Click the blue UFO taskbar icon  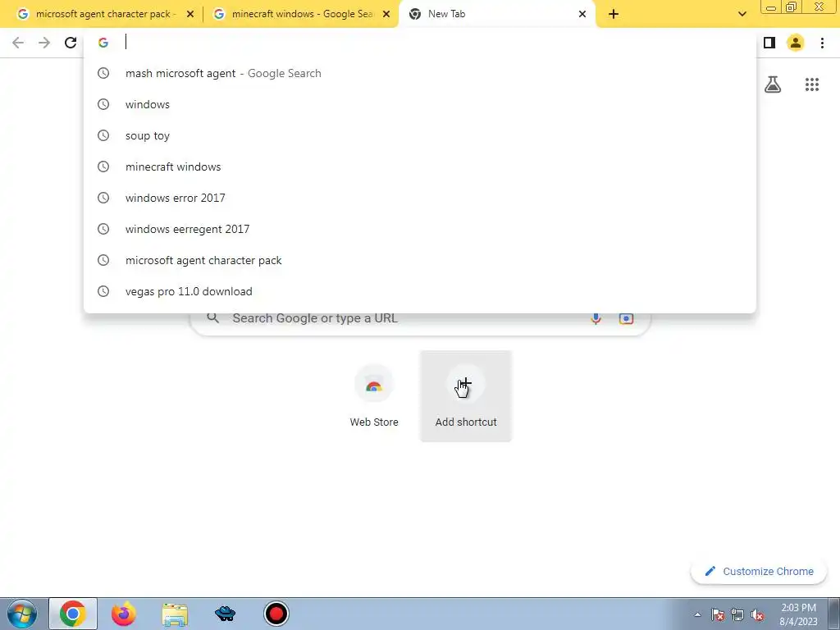(225, 614)
